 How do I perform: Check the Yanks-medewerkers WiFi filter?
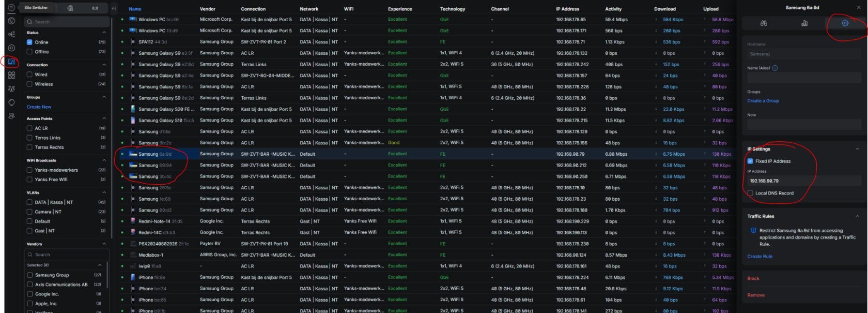pos(30,170)
